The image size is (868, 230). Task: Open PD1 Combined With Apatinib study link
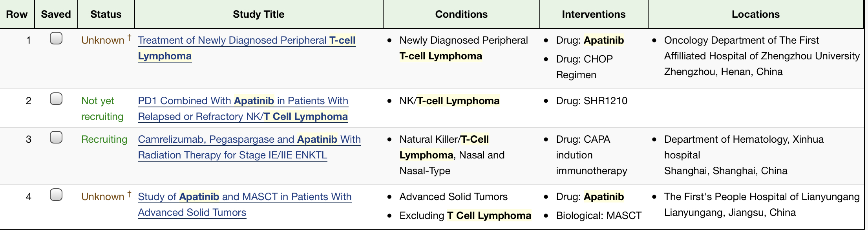point(243,109)
